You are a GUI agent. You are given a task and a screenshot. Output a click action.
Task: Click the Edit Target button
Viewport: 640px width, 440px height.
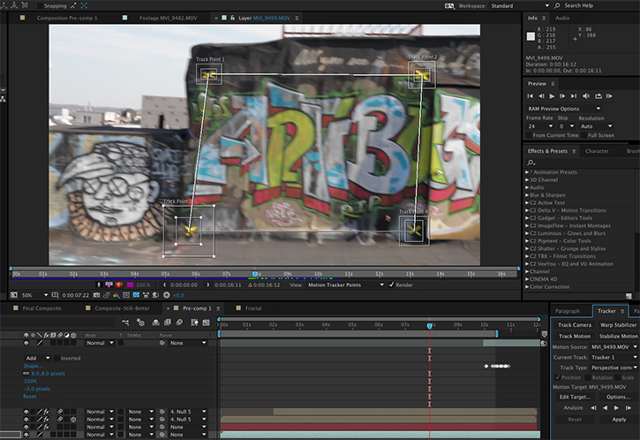coord(575,397)
